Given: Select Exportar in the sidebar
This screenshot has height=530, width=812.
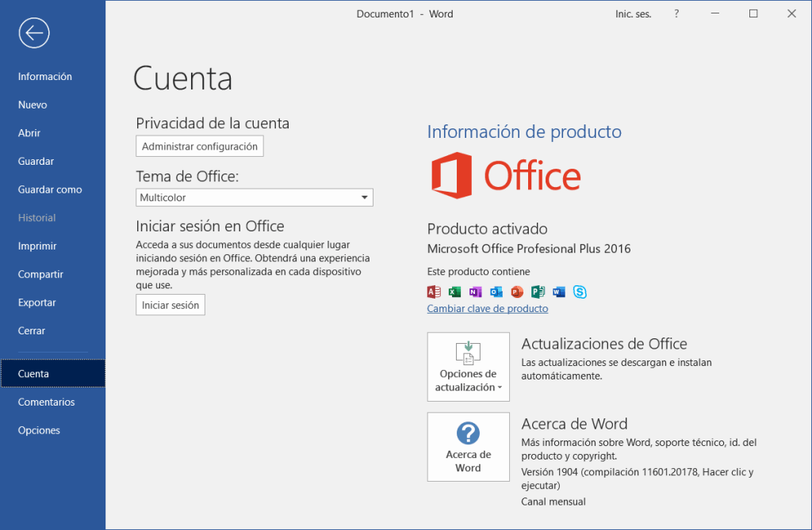Looking at the screenshot, I should click(36, 302).
